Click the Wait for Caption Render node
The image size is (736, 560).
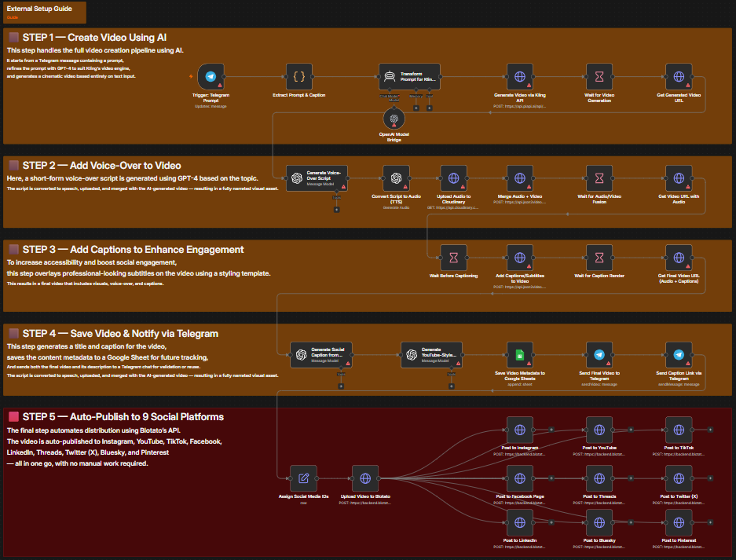[599, 258]
